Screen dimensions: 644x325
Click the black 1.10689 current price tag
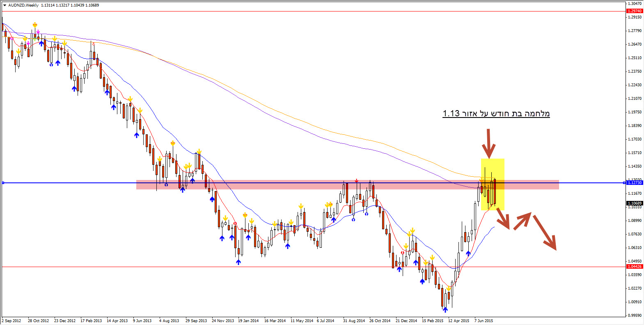pos(635,203)
